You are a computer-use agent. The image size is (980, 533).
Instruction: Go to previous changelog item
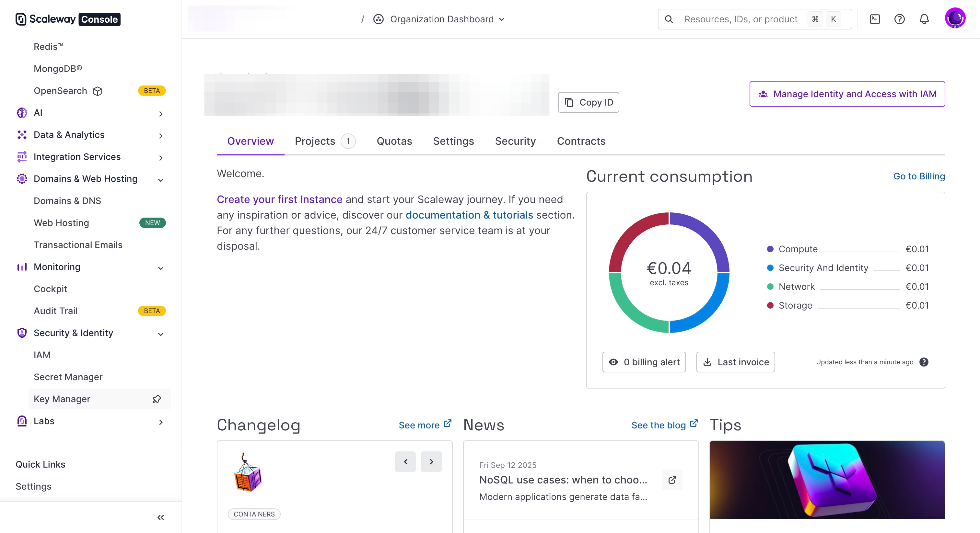click(x=405, y=461)
